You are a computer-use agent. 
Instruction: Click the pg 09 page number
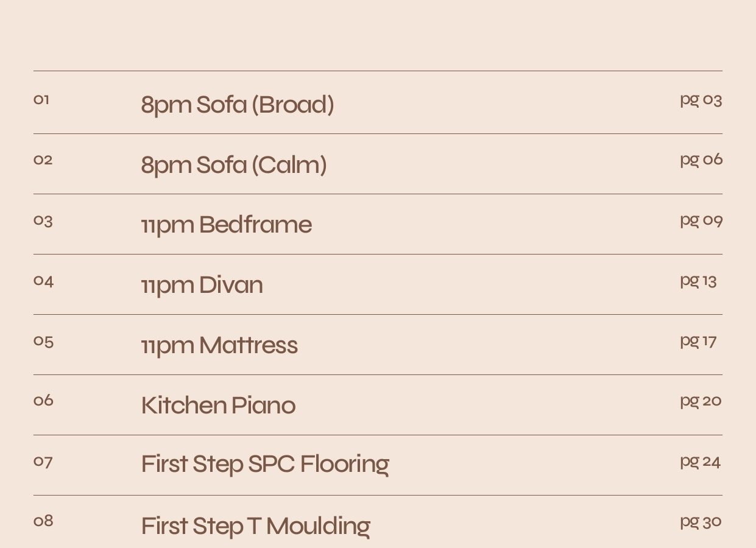701,220
